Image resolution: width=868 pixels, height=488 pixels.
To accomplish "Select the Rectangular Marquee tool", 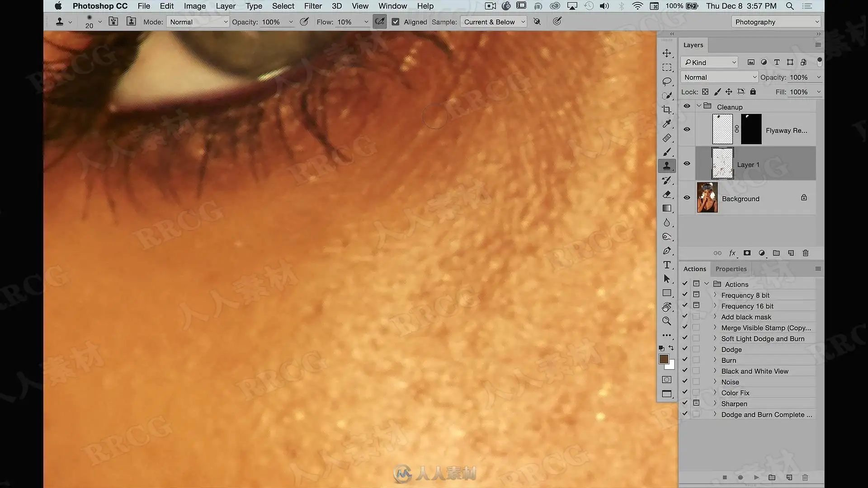I will [667, 68].
